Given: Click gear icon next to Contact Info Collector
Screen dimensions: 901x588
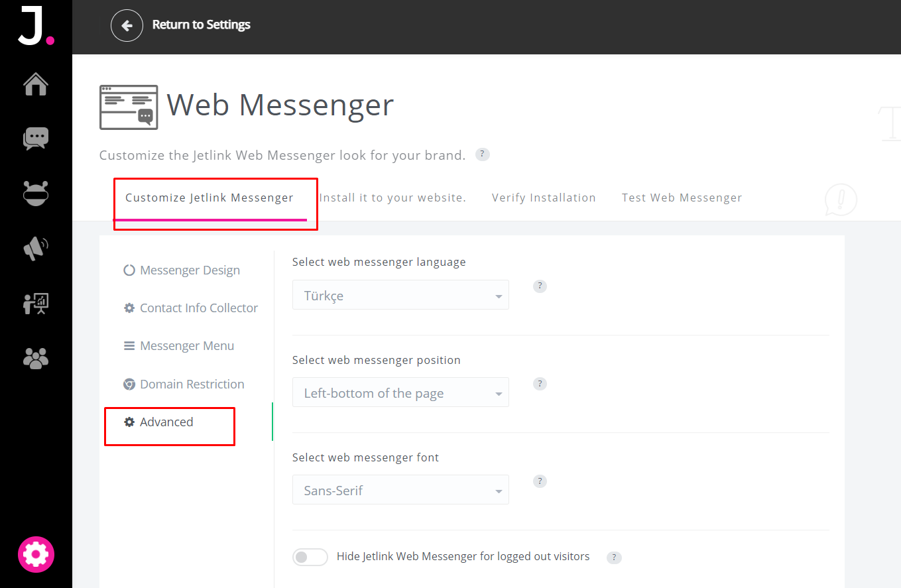Looking at the screenshot, I should pyautogui.click(x=129, y=308).
